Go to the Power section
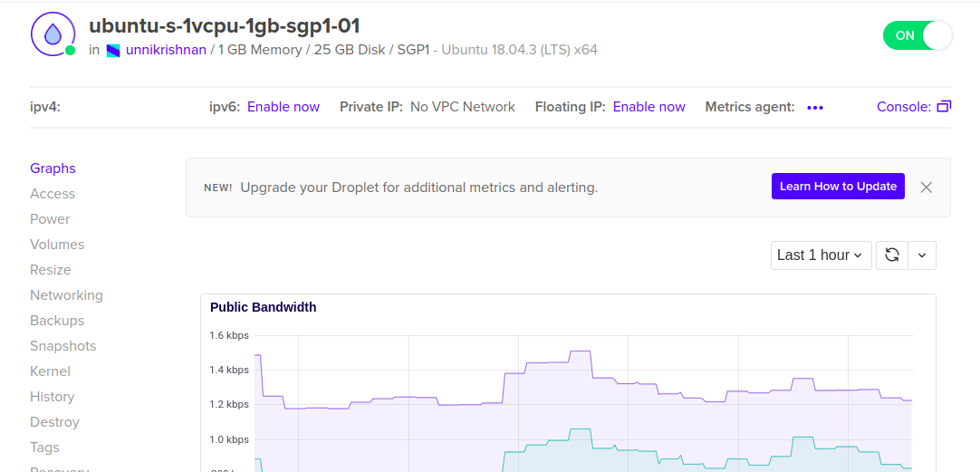The image size is (980, 472). click(50, 219)
